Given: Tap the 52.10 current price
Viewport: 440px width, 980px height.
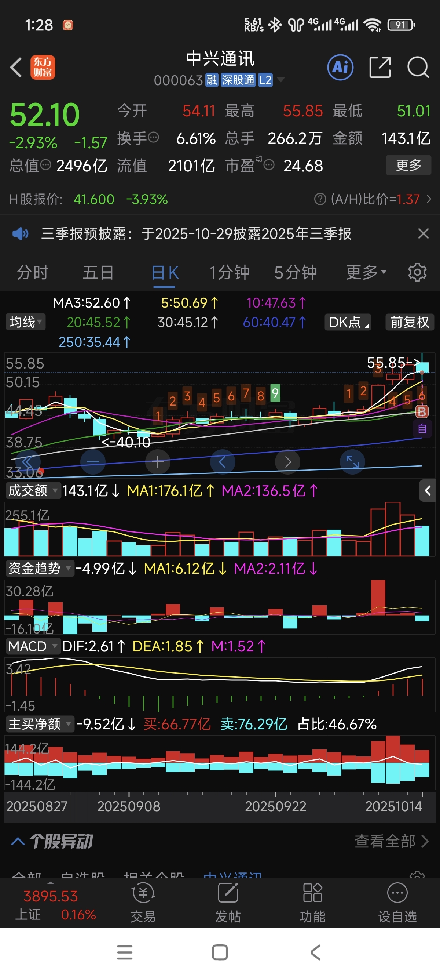Looking at the screenshot, I should tap(45, 115).
